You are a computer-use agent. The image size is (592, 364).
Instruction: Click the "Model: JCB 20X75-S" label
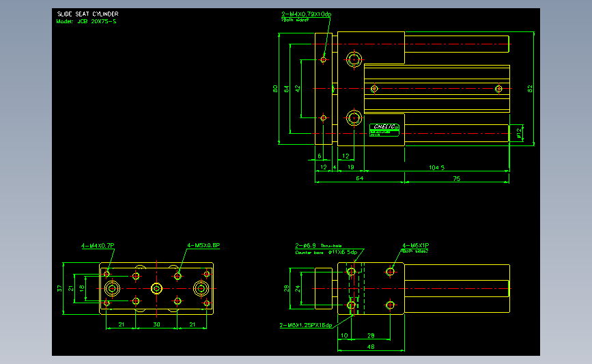tap(87, 22)
